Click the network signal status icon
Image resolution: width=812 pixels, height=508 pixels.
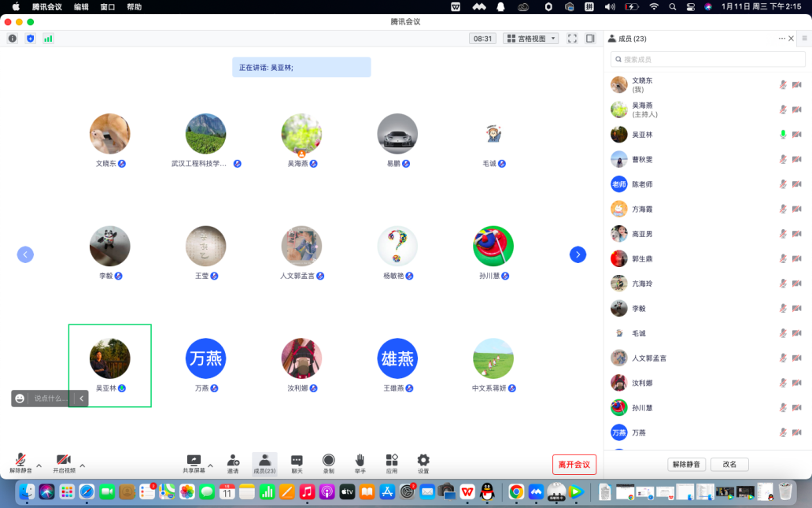(x=48, y=39)
